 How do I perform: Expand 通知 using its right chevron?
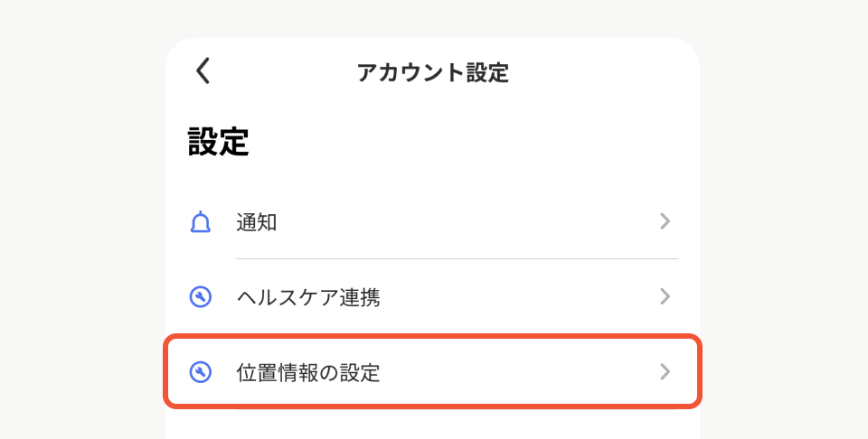[665, 221]
